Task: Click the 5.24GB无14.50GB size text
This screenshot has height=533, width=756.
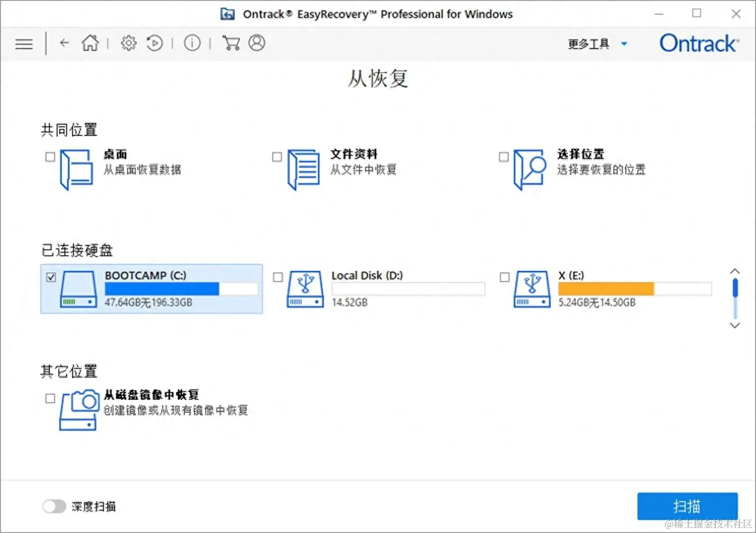Action: 597,303
